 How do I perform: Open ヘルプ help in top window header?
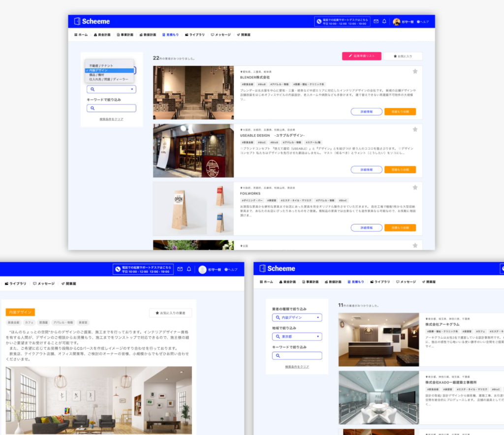tap(423, 22)
